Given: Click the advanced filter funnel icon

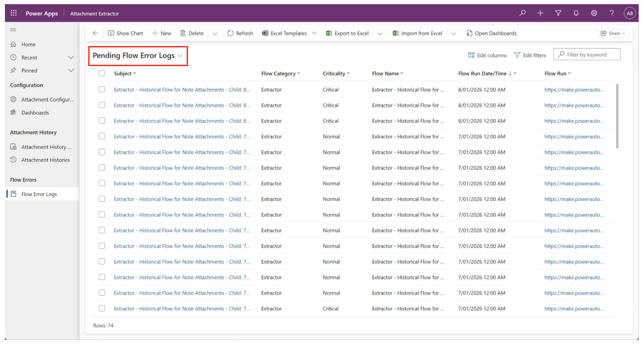Looking at the screenshot, I should (x=558, y=13).
